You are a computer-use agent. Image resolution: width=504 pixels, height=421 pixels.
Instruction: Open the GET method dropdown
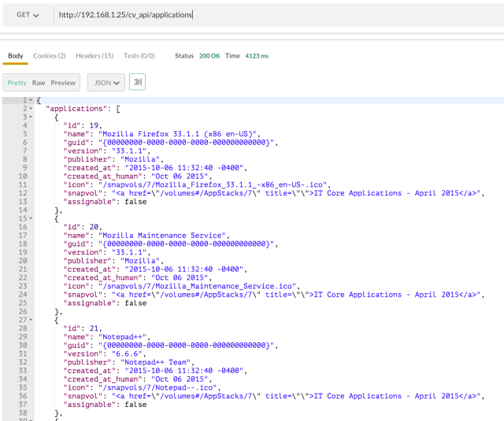click(x=28, y=15)
